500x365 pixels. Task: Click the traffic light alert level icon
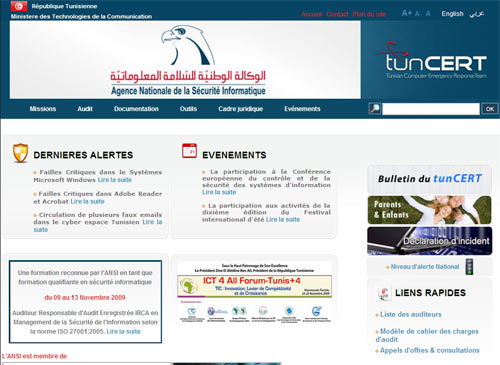click(470, 267)
